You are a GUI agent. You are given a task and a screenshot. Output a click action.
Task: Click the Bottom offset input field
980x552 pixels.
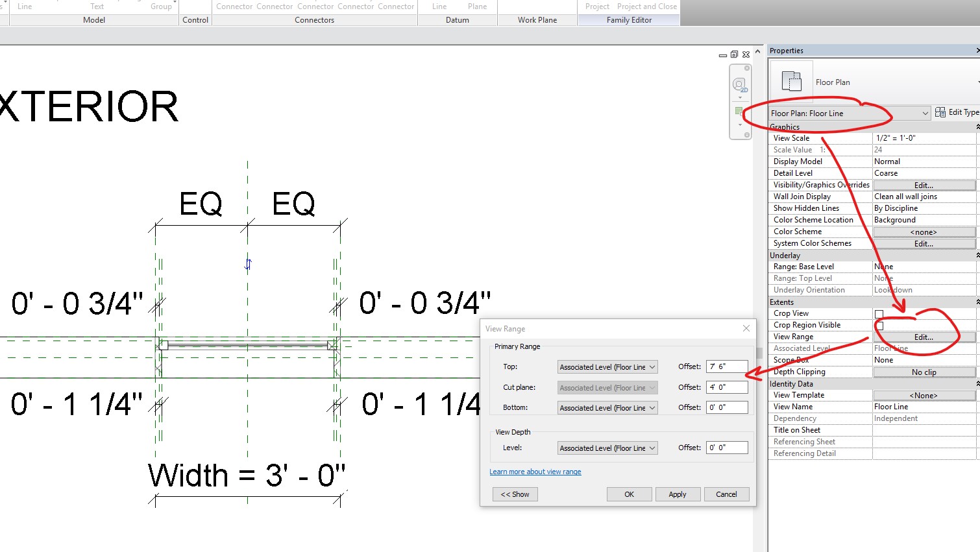726,407
